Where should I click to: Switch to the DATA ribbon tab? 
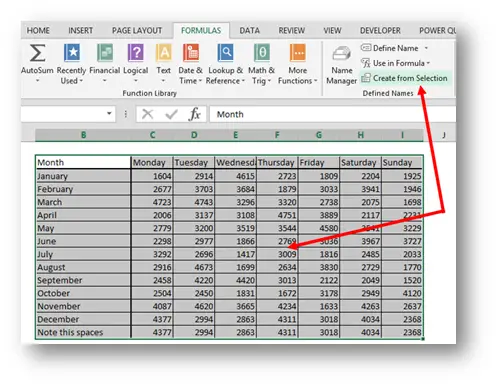[249, 31]
